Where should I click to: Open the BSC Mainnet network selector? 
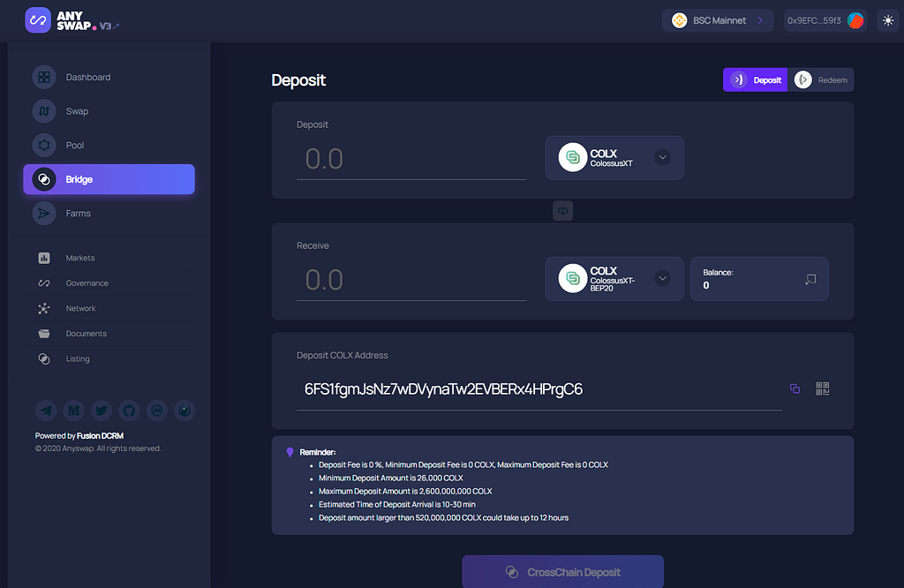[717, 20]
